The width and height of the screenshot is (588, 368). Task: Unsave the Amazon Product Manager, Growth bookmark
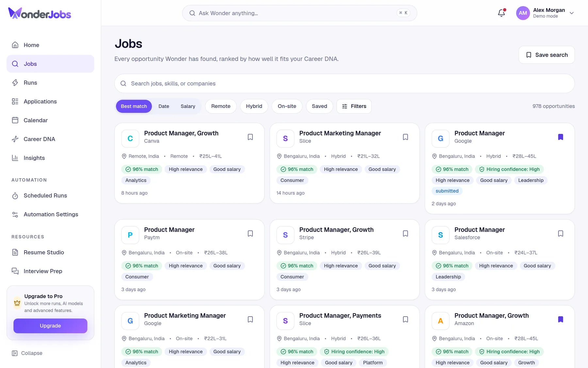point(561,319)
